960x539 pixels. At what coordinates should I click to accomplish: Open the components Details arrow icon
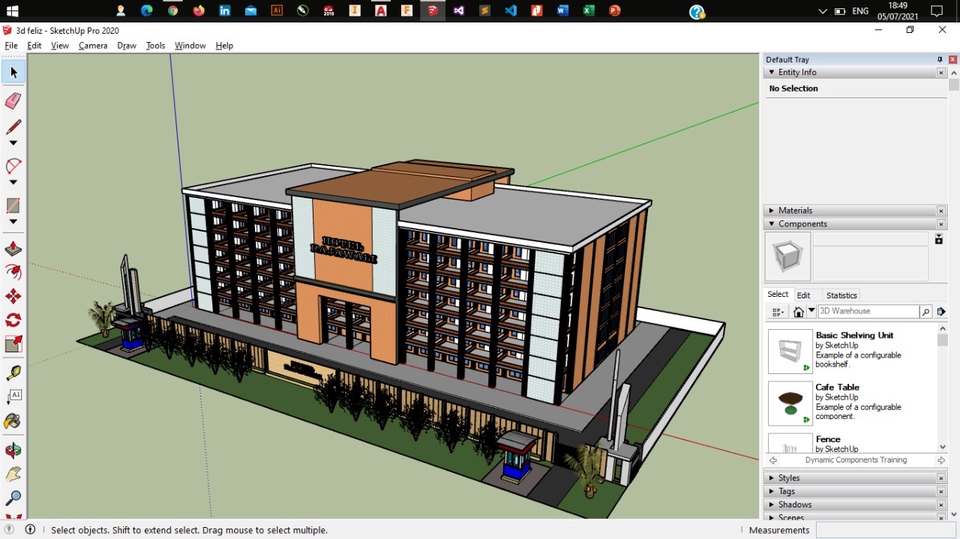pyautogui.click(x=942, y=312)
